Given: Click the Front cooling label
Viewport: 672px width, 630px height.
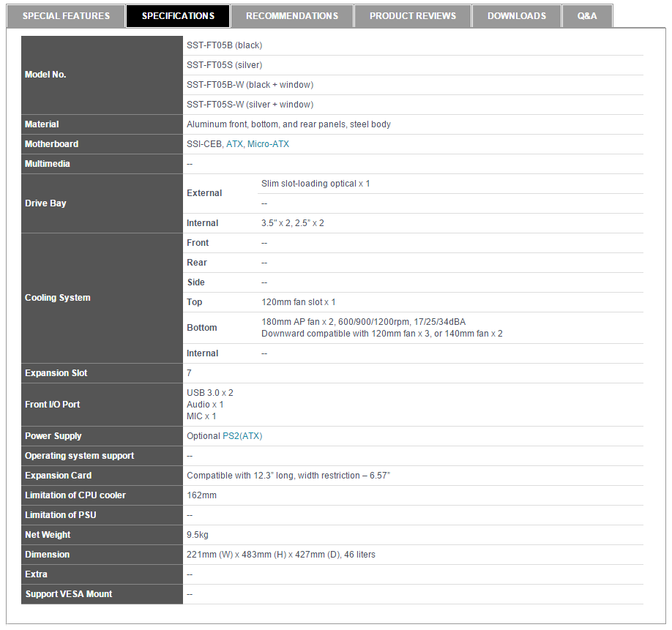Looking at the screenshot, I should pos(198,243).
